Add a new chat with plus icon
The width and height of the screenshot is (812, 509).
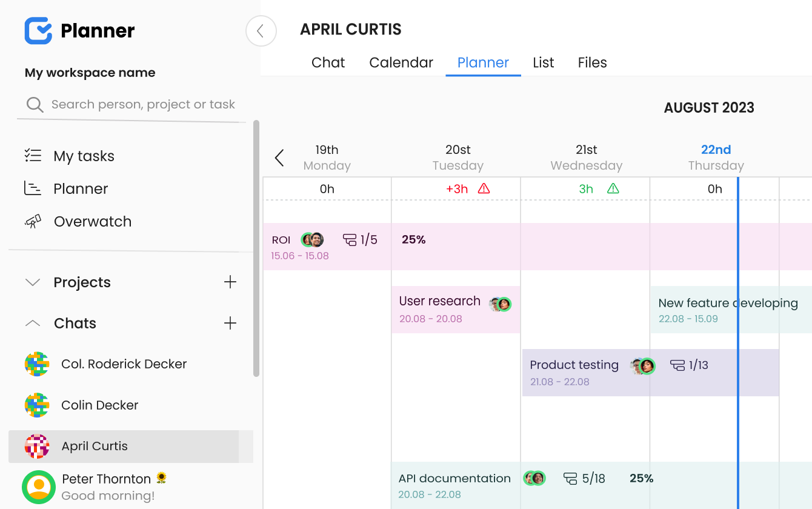230,323
